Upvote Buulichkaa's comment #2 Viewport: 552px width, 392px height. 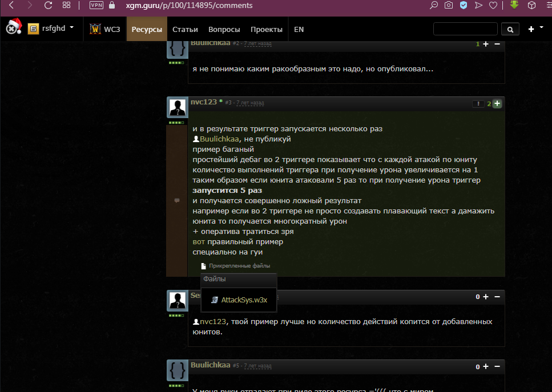tap(486, 44)
